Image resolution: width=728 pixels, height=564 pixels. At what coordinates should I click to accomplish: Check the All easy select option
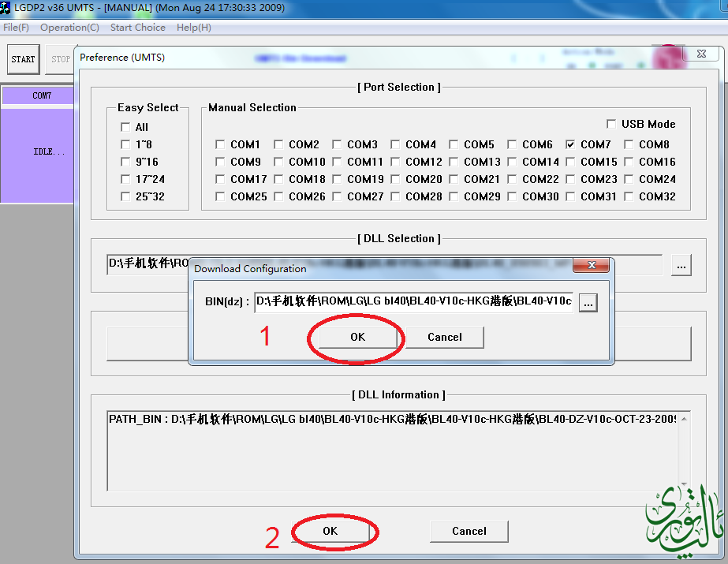pyautogui.click(x=125, y=127)
